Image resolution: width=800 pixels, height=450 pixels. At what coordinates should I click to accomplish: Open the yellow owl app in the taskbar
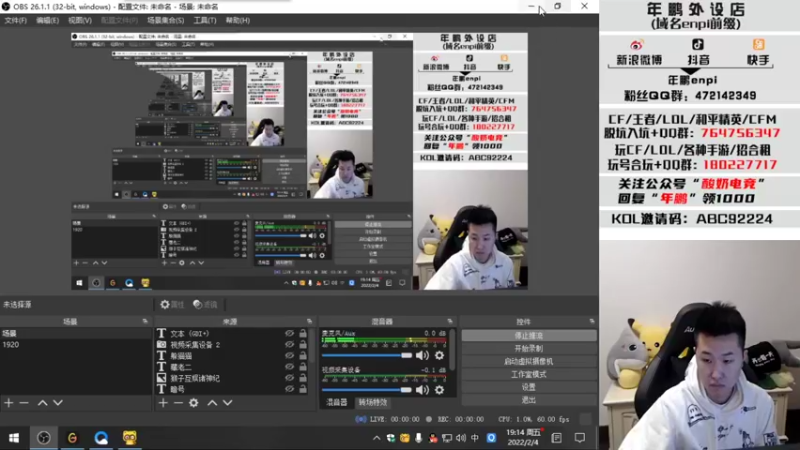pyautogui.click(x=130, y=438)
